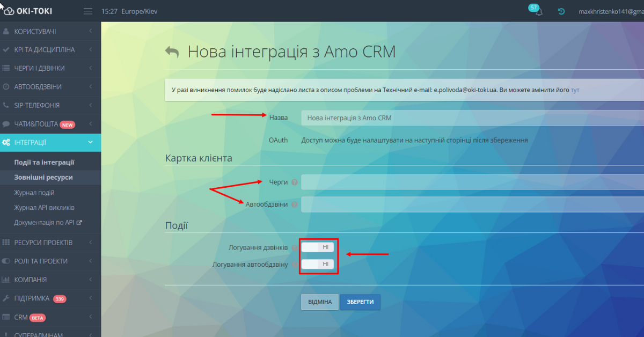The width and height of the screenshot is (644, 337).
Task: Open CRM beta menu section
Action: 50,317
